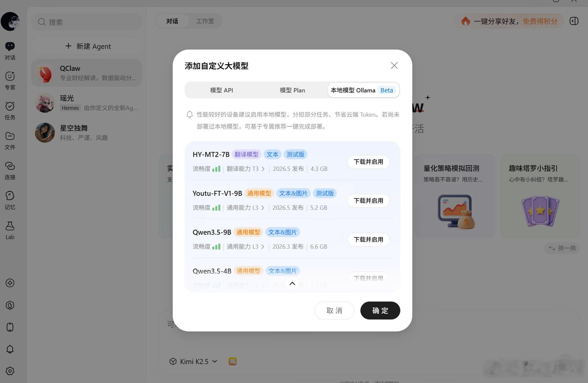Click the Hermes label under 瑶光
588x383 pixels.
(70, 108)
